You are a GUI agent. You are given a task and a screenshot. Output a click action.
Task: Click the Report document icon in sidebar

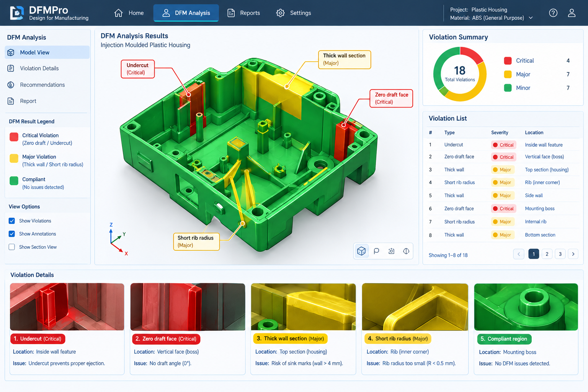[11, 101]
